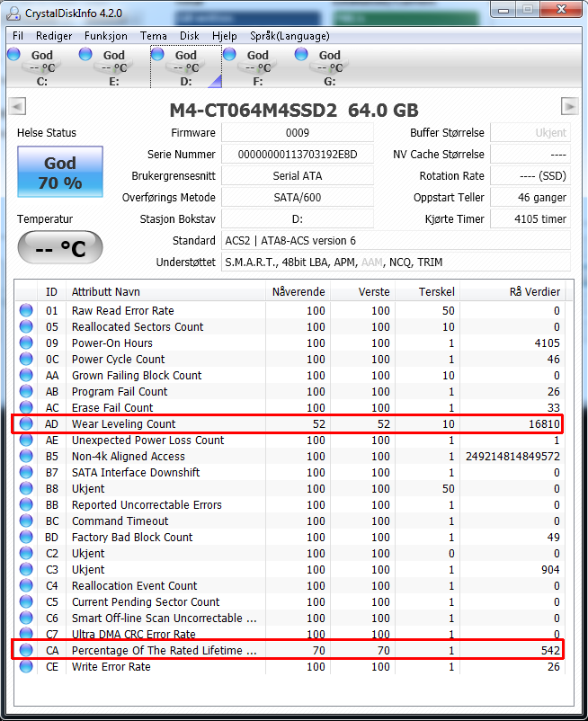Click status orb for Wear Leveling Count
Image resolution: width=588 pixels, height=721 pixels.
point(26,423)
